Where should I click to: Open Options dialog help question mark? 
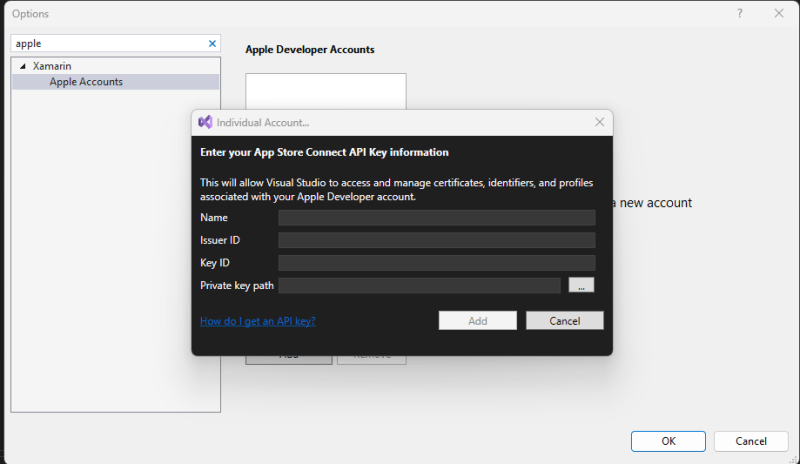coord(740,14)
